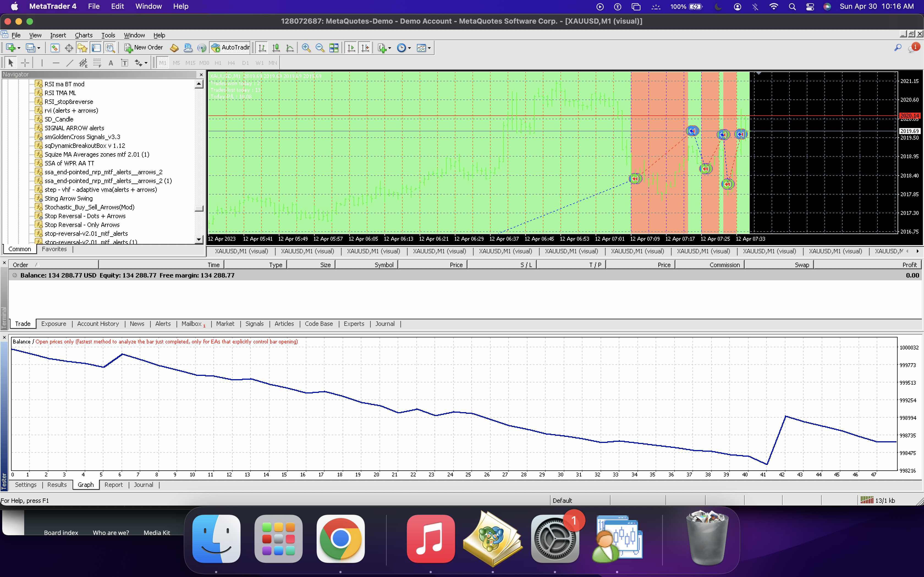Switch to the Account History tab
924x577 pixels.
(x=98, y=324)
